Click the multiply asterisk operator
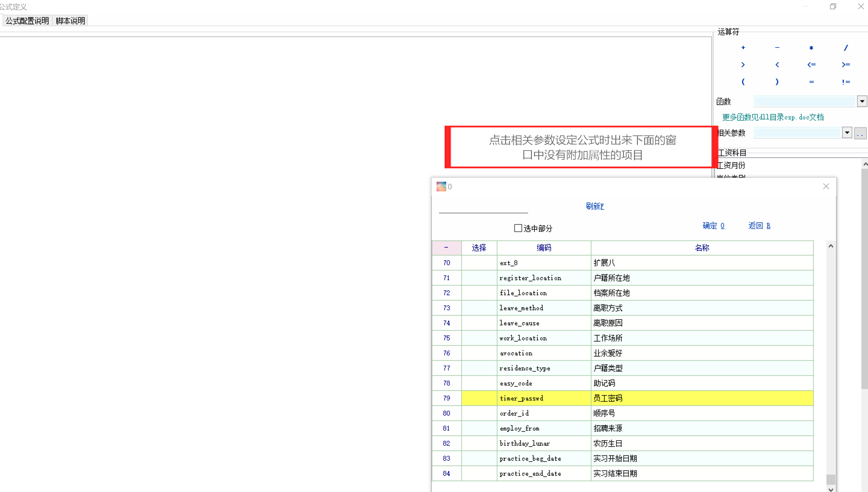868x492 pixels. click(x=811, y=48)
